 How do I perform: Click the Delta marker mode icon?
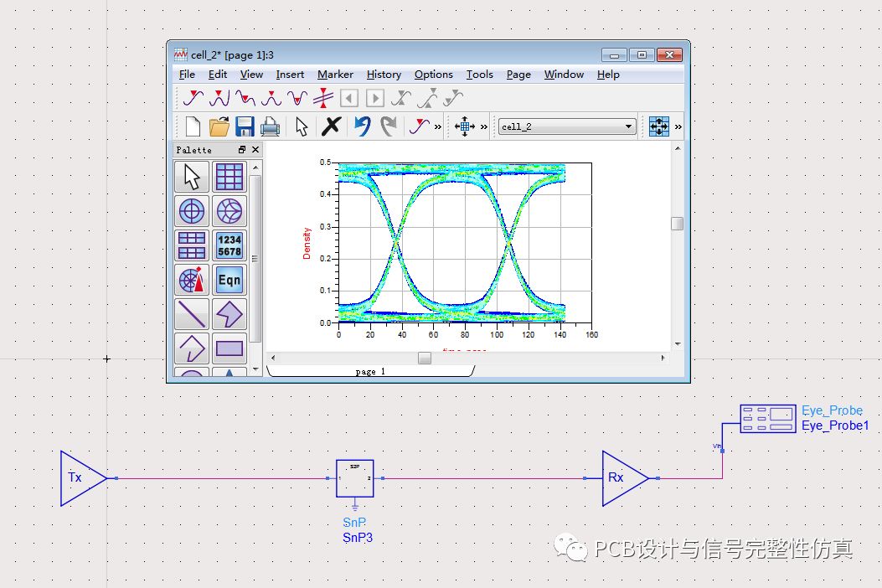[323, 98]
